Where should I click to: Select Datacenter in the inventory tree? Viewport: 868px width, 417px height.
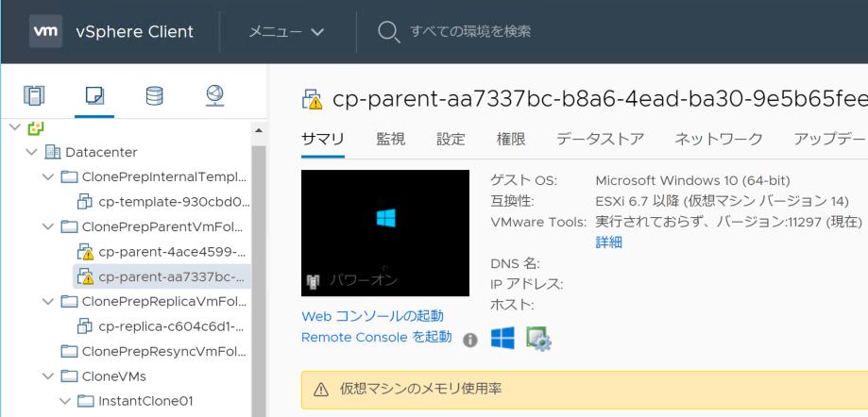[101, 152]
